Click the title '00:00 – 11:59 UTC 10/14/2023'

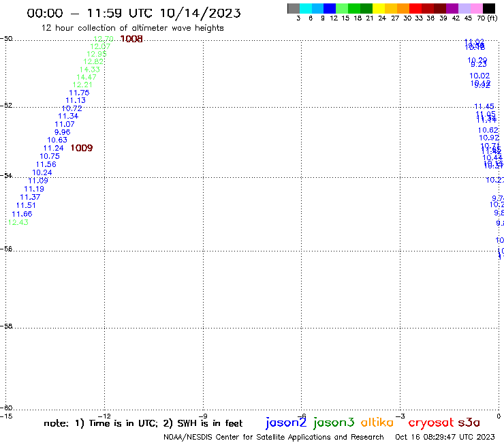pyautogui.click(x=133, y=13)
